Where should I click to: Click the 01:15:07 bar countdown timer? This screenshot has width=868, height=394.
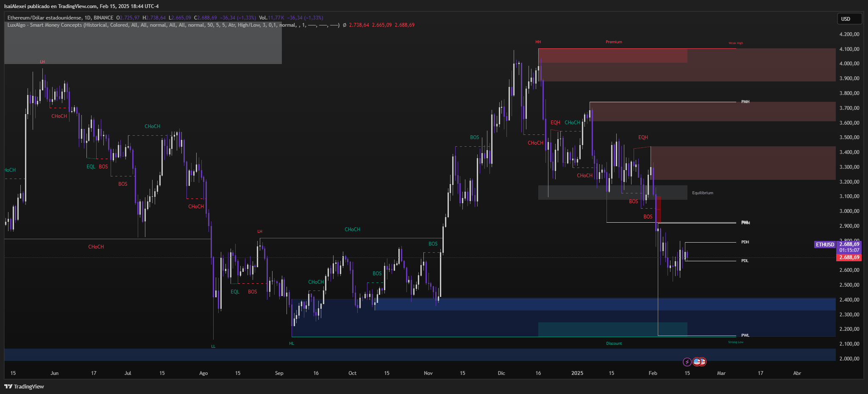coord(849,250)
